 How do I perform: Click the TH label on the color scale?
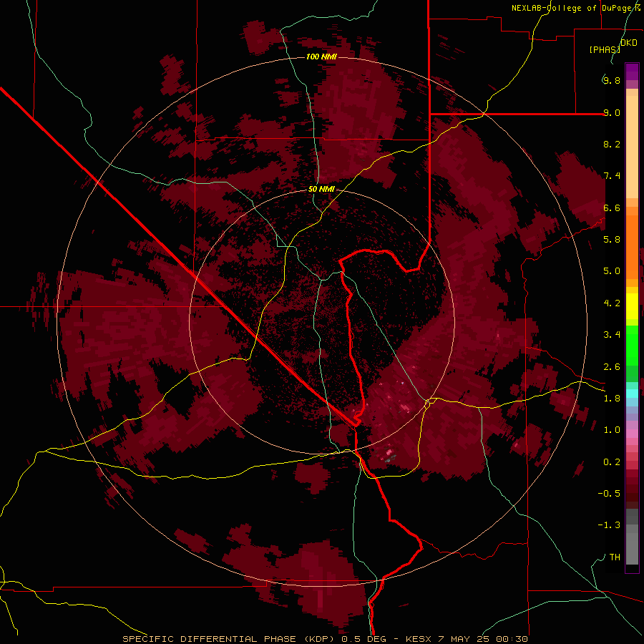pyautogui.click(x=615, y=557)
